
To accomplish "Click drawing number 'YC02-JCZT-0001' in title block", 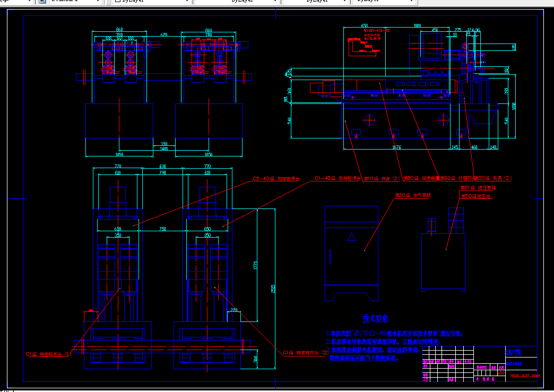I will tap(525, 376).
